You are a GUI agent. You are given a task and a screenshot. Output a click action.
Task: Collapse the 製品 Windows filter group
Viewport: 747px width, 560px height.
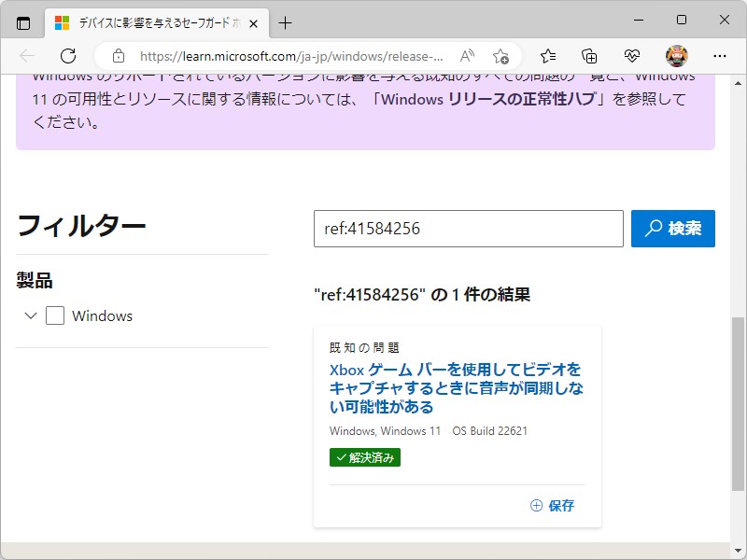pos(31,316)
